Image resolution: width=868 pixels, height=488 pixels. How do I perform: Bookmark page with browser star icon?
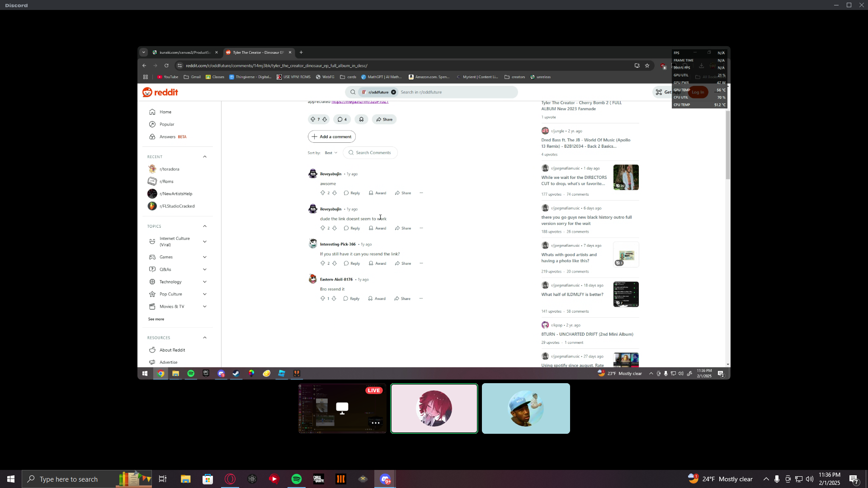647,66
